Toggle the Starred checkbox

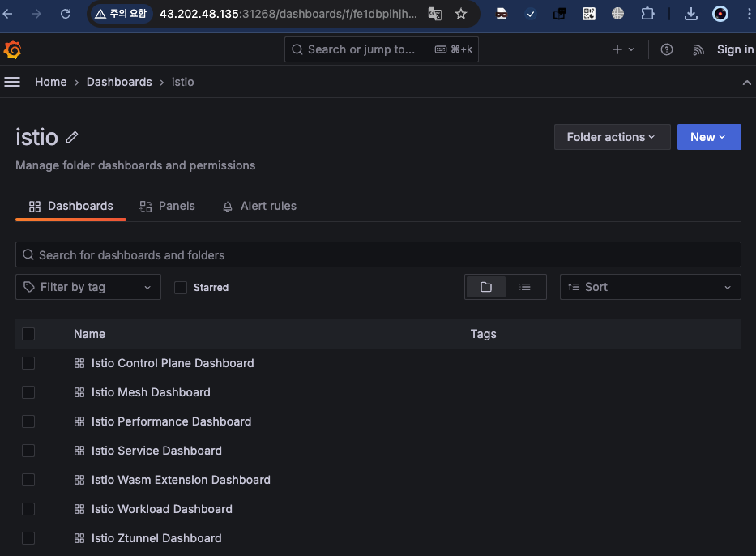tap(181, 288)
